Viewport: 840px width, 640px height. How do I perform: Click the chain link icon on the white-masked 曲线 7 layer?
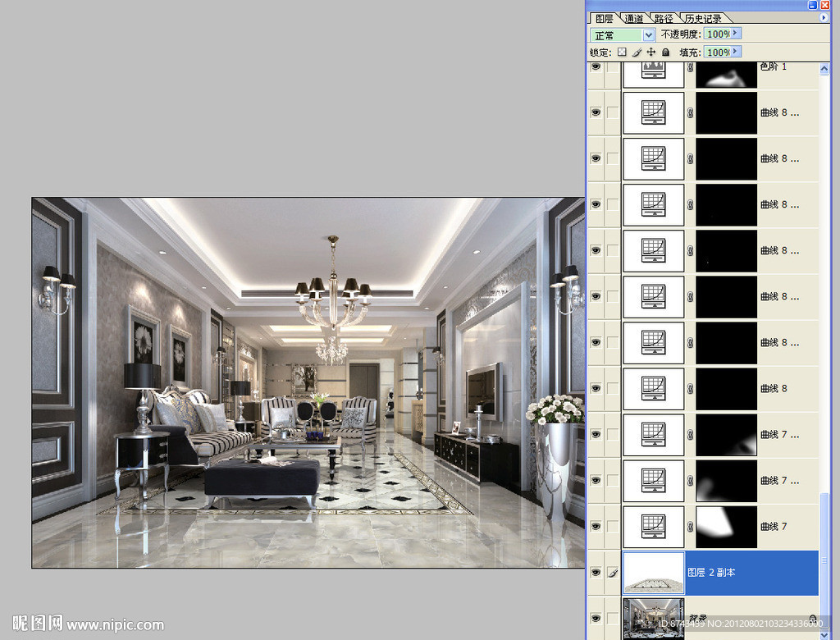(690, 527)
